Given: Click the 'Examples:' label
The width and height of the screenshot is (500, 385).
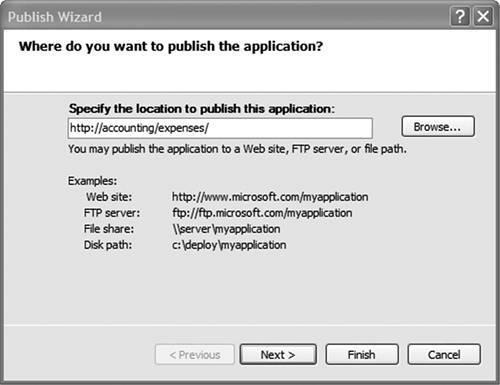Looking at the screenshot, I should (x=92, y=181).
